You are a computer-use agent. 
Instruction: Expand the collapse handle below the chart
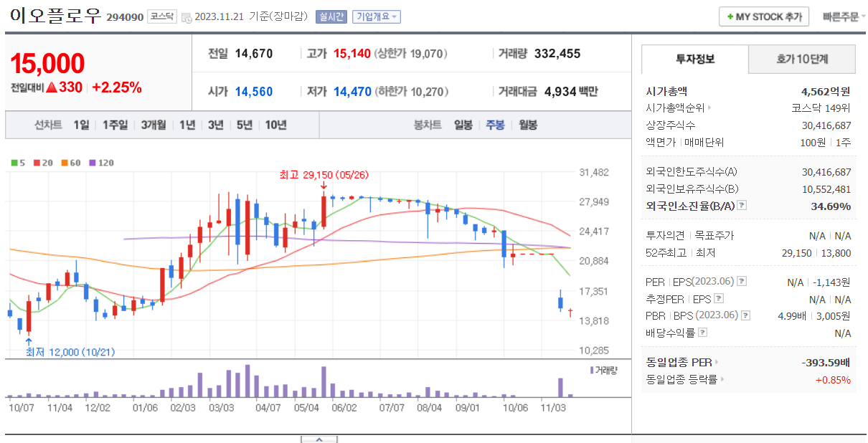pos(319,439)
